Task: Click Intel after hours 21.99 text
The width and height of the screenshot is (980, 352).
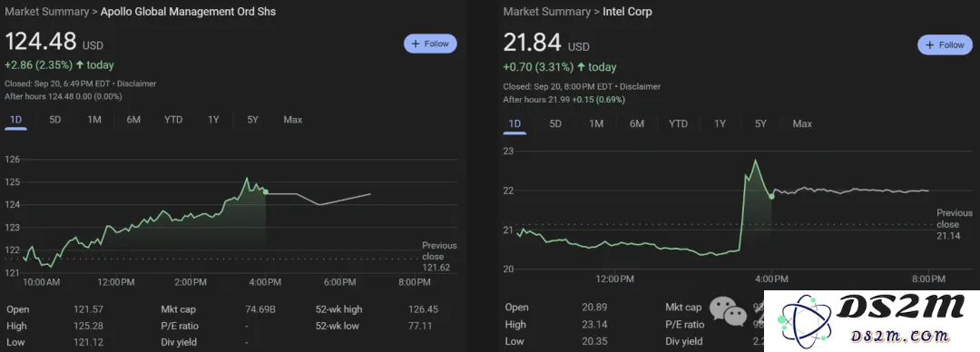Action: [x=564, y=100]
